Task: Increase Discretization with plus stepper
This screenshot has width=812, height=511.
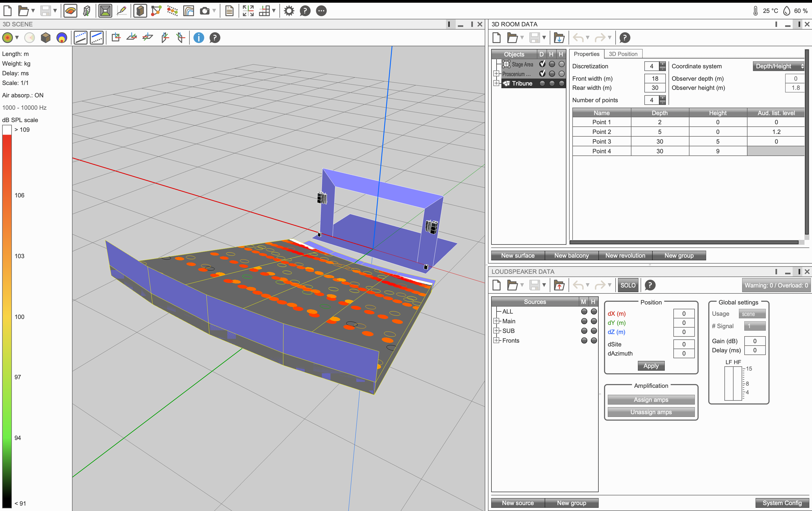Action: click(663, 64)
